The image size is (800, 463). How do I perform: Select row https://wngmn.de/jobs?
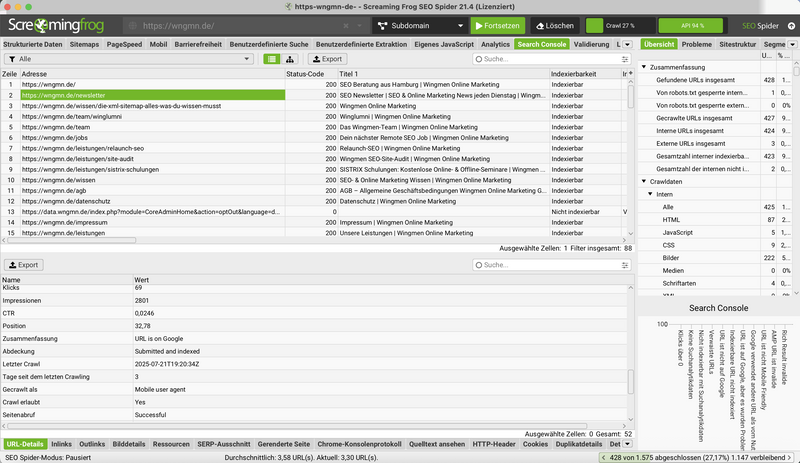tap(316, 138)
